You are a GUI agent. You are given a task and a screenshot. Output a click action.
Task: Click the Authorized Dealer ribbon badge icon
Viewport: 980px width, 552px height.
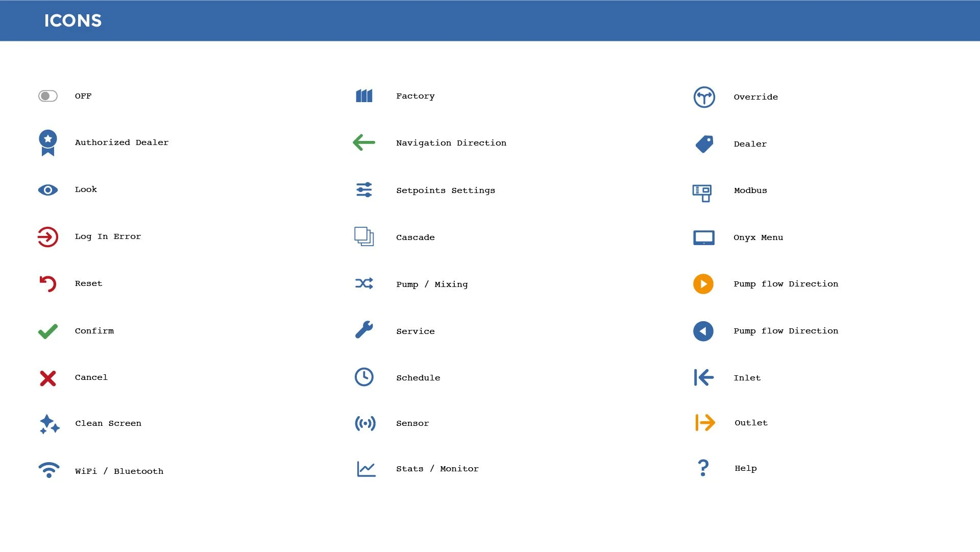pyautogui.click(x=48, y=142)
